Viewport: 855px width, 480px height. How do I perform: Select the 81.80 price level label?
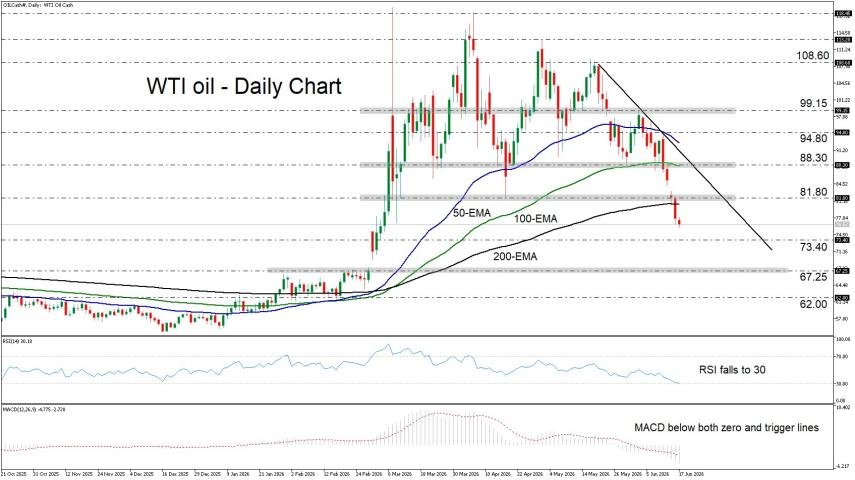[814, 193]
